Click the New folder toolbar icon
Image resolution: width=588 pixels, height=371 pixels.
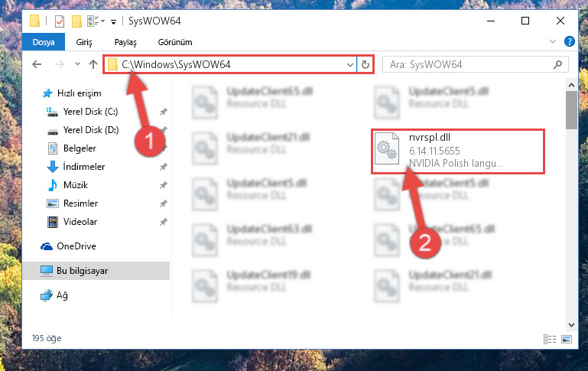[x=76, y=21]
